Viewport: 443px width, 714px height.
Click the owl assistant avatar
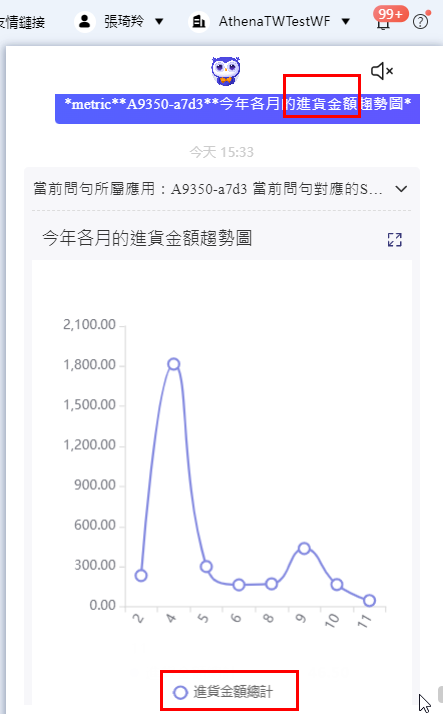tap(226, 71)
